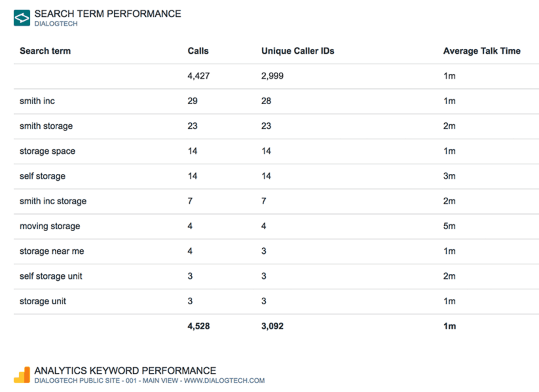Select the smith storage row
Image resolution: width=539 pixels, height=392 pixels.
[x=276, y=126]
